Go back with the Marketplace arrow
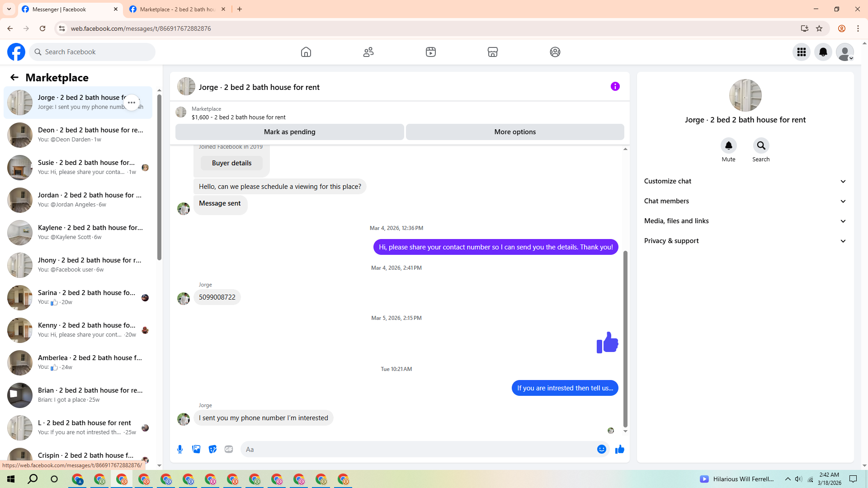 (14, 77)
